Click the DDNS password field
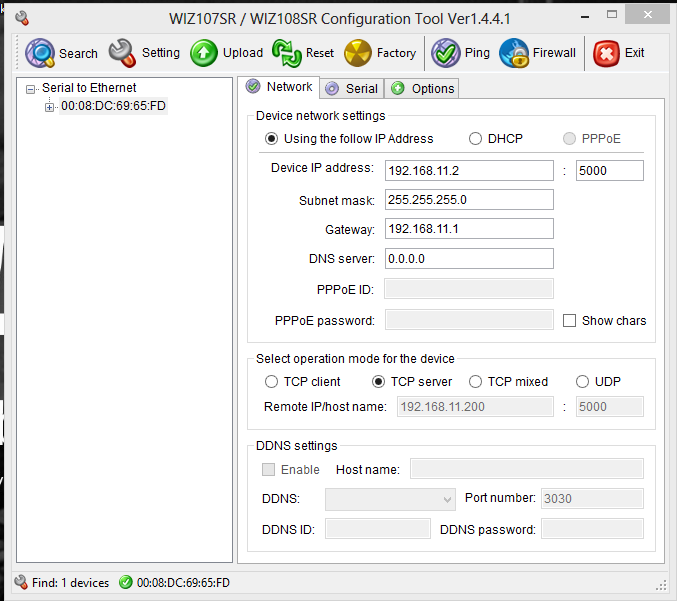Screen dimensions: 677x601 592,528
